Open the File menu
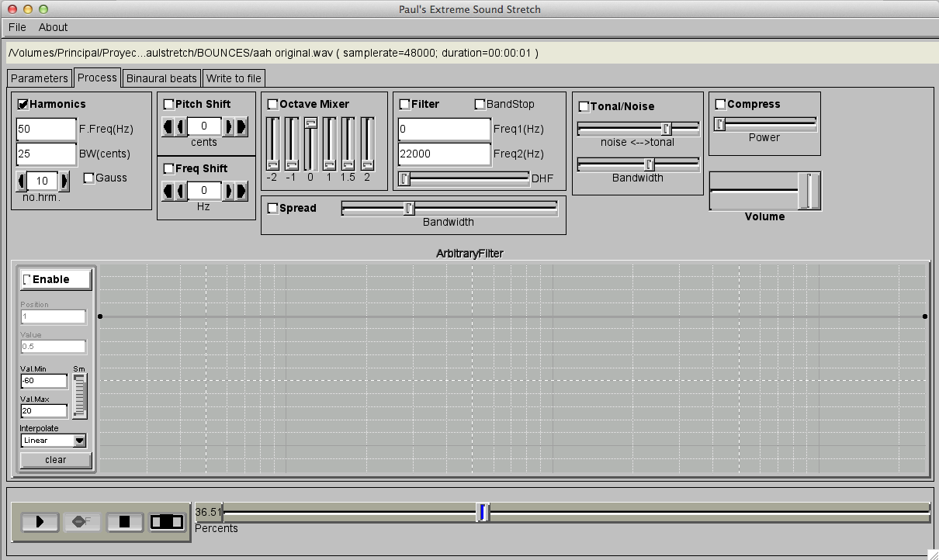This screenshot has height=560, width=939. coord(17,27)
